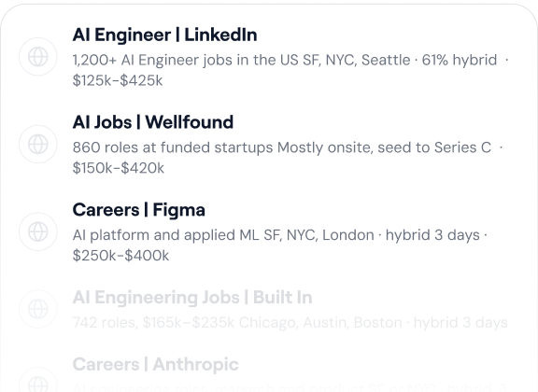Click the globe icon next to Careers Anthropic
Image resolution: width=538 pixels, height=392 pixels.
37,380
